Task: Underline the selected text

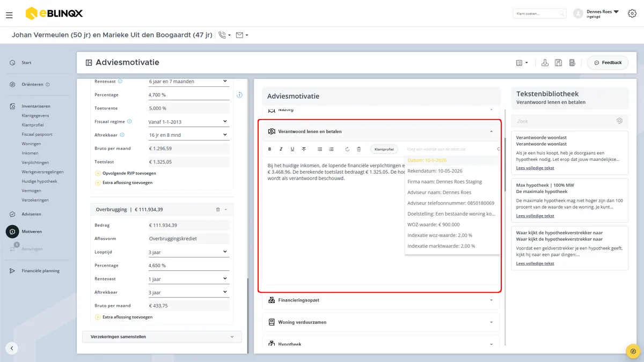Action: [x=292, y=149]
